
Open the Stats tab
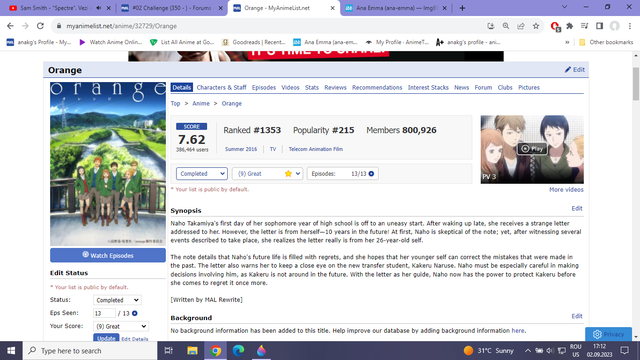(312, 87)
